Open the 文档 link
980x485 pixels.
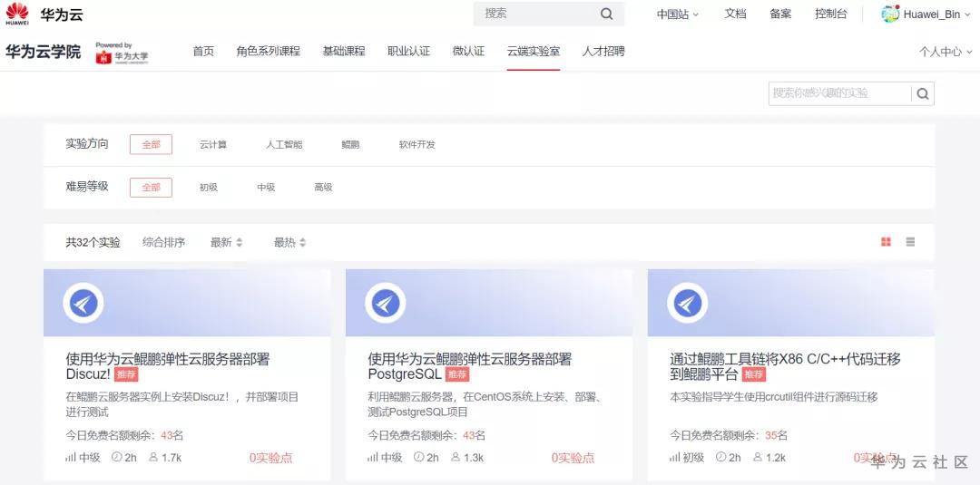click(735, 14)
